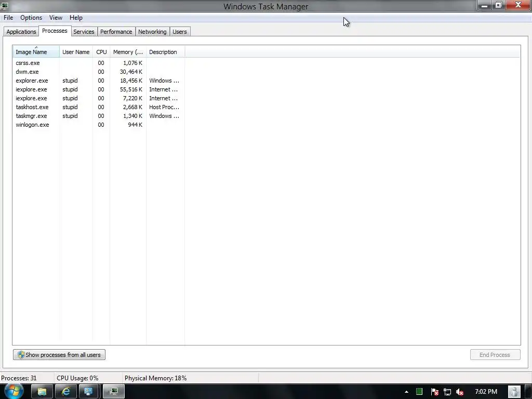Screen dimensions: 532x399
Task: Restore down the Task Manager window
Action: point(499,5)
